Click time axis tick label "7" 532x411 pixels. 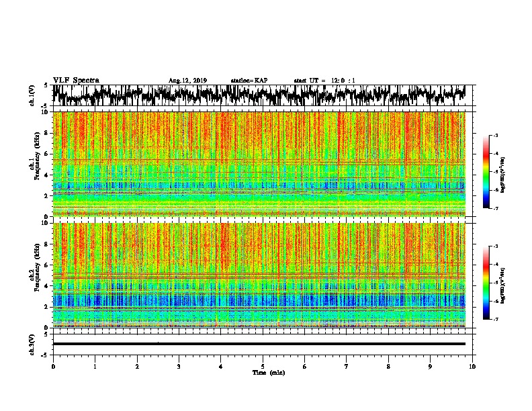click(x=347, y=367)
